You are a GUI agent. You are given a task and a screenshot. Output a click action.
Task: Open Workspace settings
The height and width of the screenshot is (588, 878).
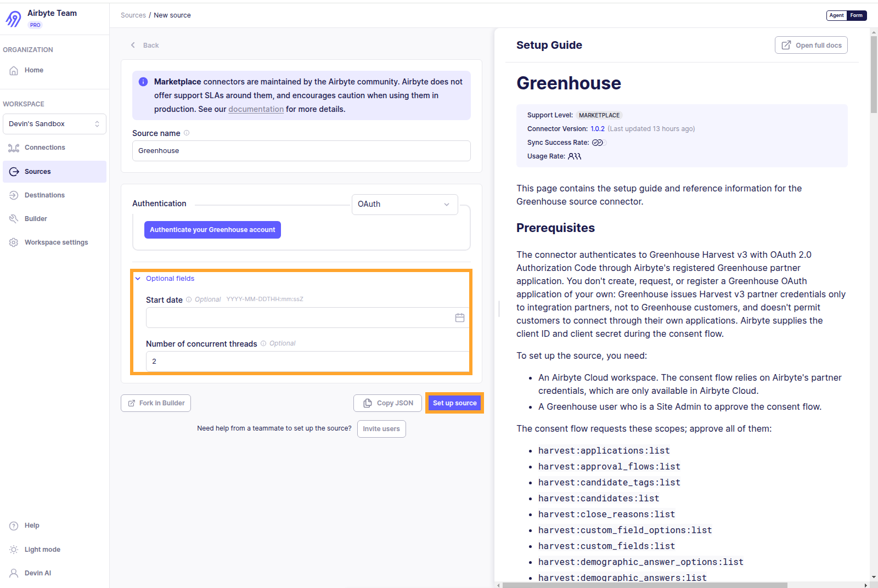[54, 242]
